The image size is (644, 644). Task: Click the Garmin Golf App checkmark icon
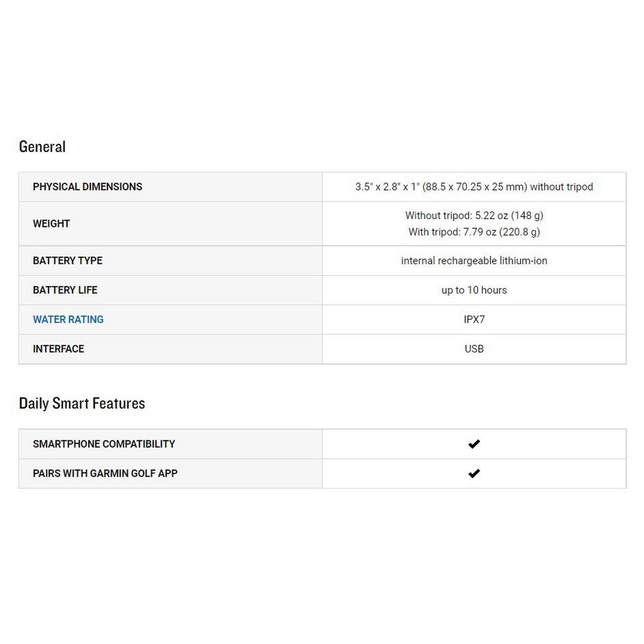[x=474, y=474]
